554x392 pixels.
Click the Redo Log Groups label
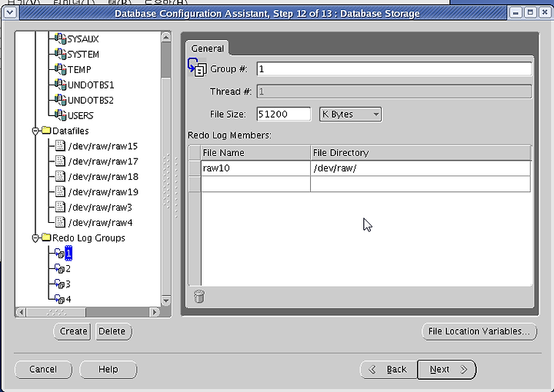pyautogui.click(x=88, y=238)
